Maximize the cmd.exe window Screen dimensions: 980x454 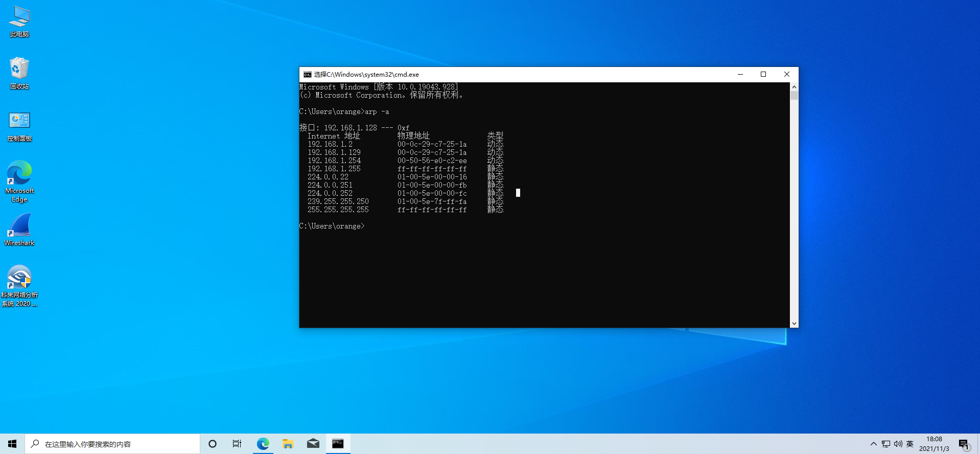pos(763,74)
